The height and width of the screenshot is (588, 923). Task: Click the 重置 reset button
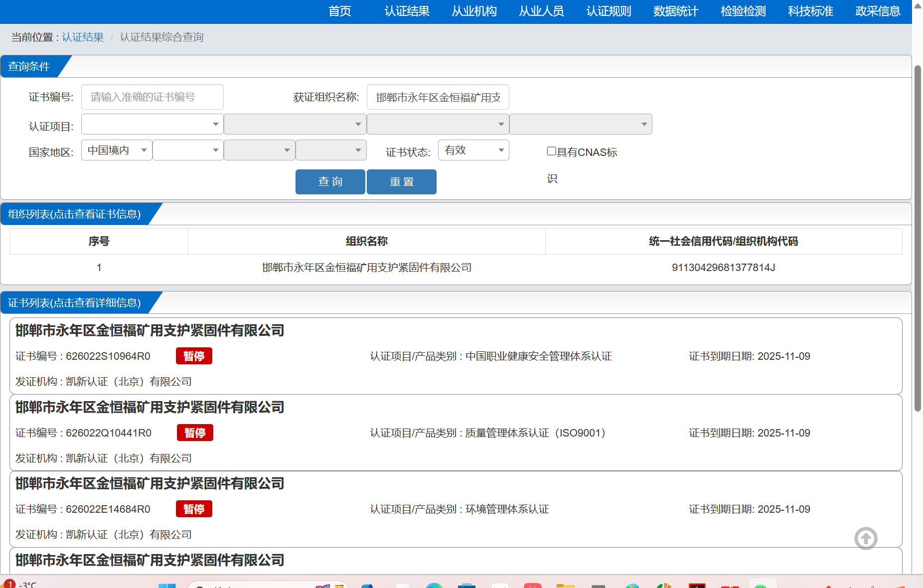click(402, 182)
